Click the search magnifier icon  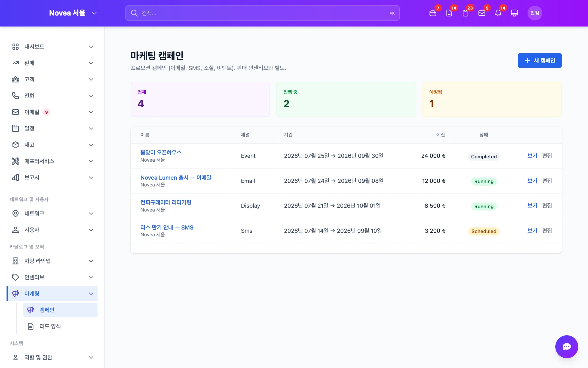pos(134,13)
